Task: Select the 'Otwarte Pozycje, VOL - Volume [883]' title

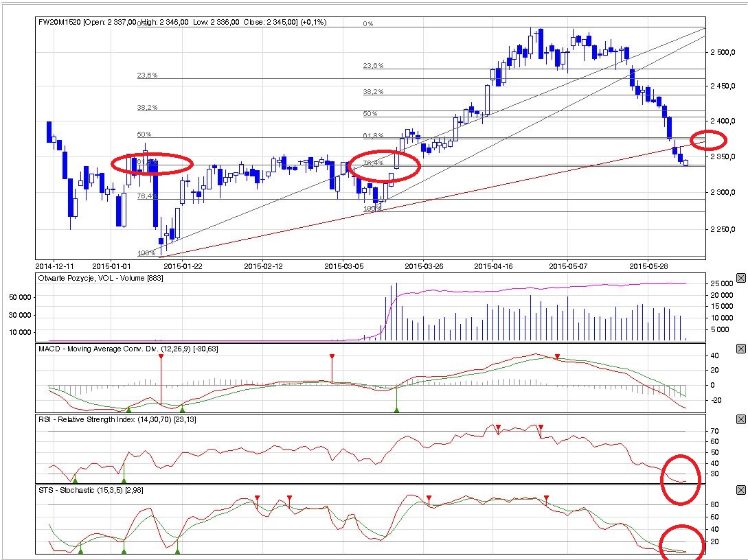Action: click(x=101, y=278)
